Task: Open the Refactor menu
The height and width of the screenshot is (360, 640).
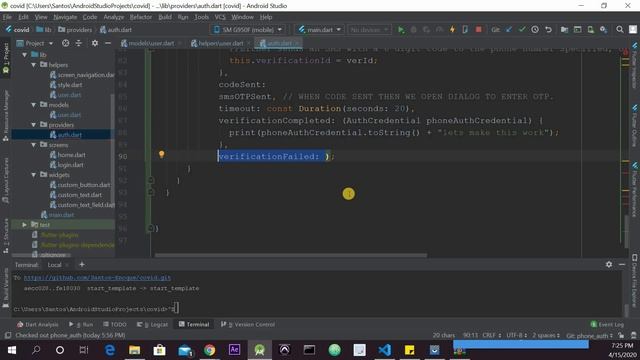Action: [141, 17]
